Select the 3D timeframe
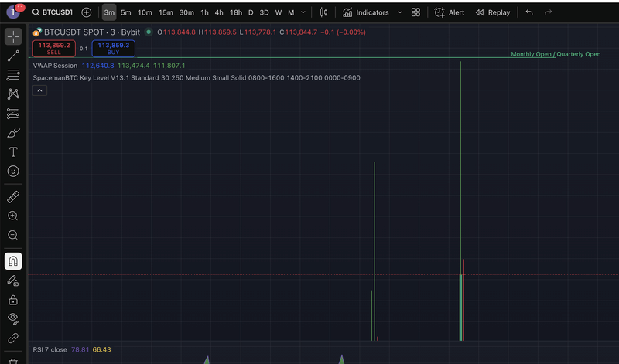The height and width of the screenshot is (364, 619). pyautogui.click(x=264, y=12)
